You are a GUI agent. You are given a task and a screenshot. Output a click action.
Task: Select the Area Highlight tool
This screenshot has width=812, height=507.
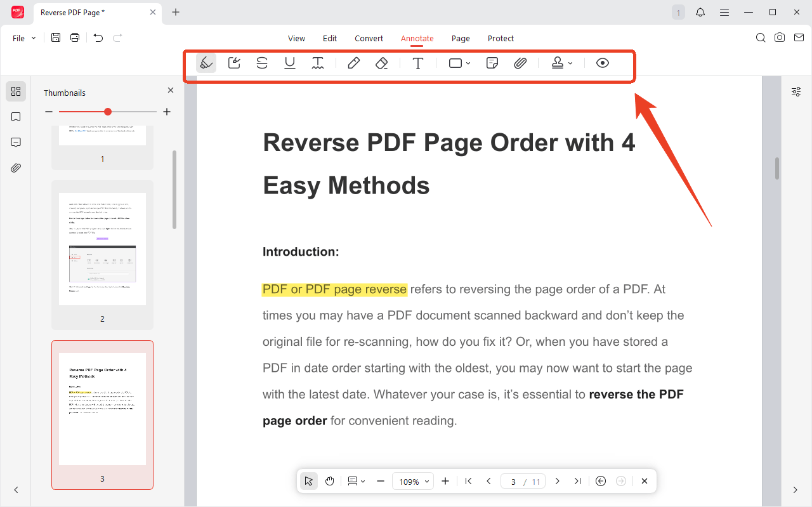(234, 63)
